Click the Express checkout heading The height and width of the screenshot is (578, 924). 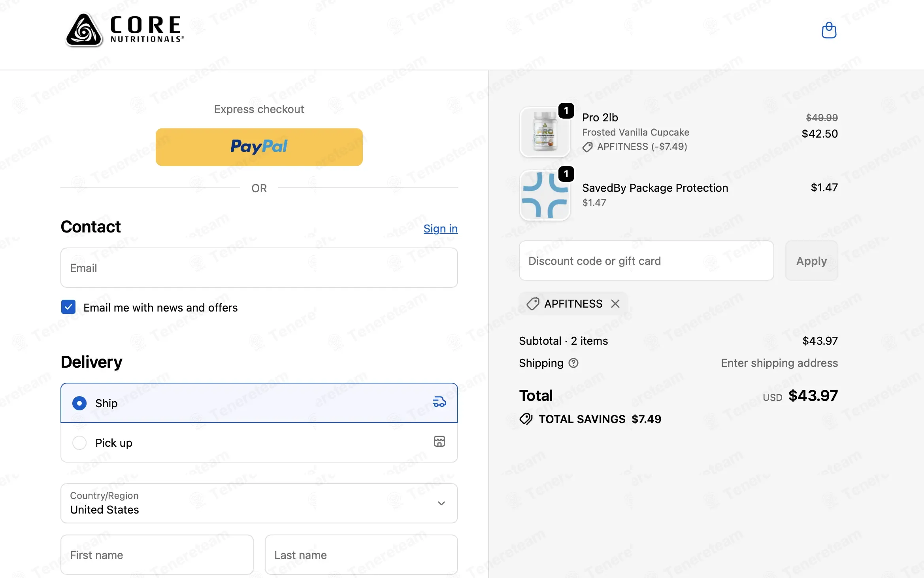[259, 109]
